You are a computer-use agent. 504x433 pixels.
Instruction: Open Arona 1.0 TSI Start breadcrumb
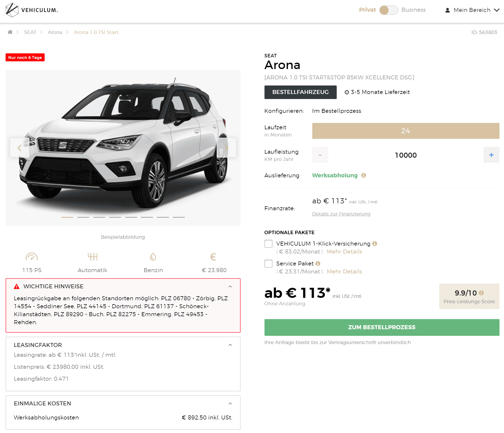pyautogui.click(x=97, y=32)
